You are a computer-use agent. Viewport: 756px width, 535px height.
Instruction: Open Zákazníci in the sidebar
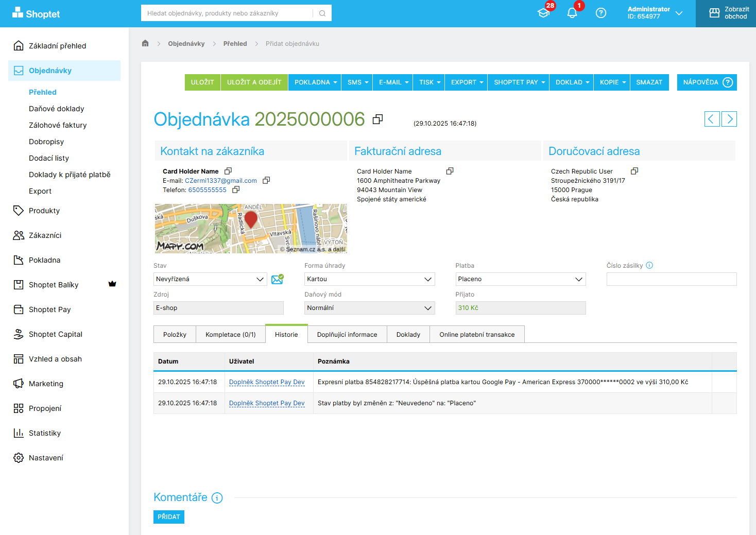point(45,235)
